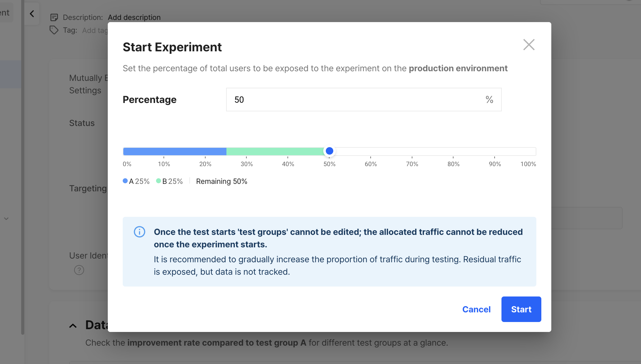641x364 pixels.
Task: Click the 100% label on slider
Action: click(528, 164)
